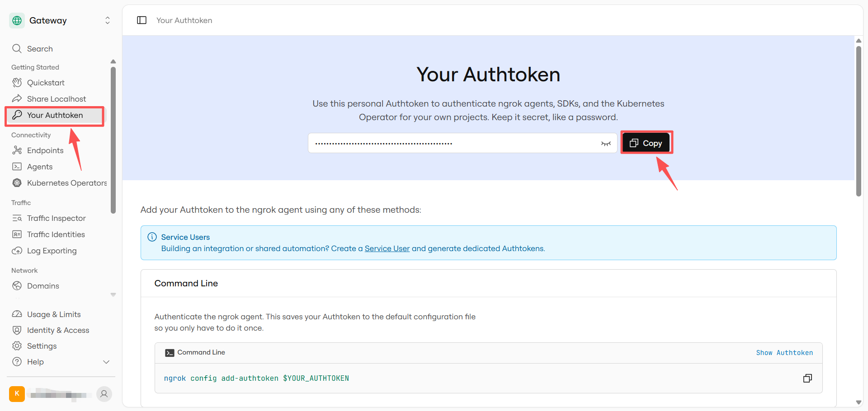Image resolution: width=868 pixels, height=411 pixels.
Task: Open Settings from the sidebar
Action: [x=42, y=346]
